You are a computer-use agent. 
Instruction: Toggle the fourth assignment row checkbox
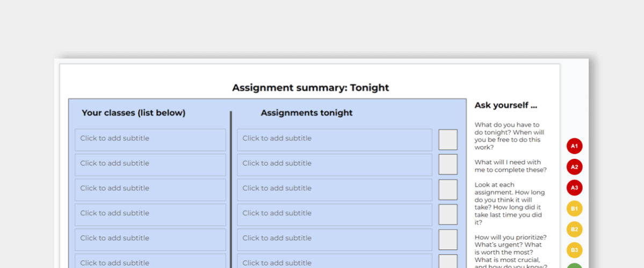tap(448, 215)
